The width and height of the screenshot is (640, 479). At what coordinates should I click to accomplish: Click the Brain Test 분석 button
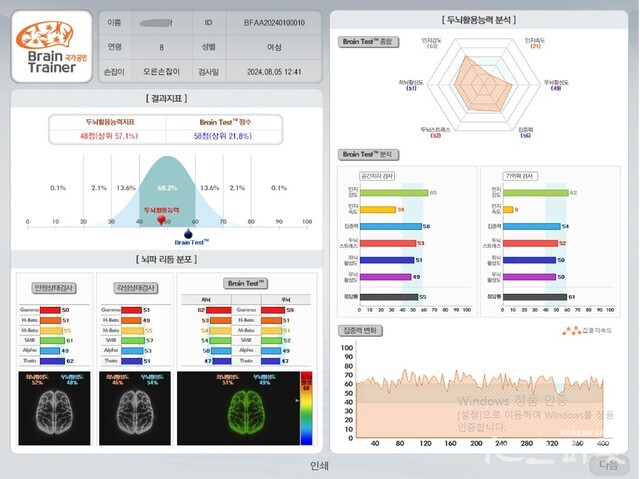click(368, 154)
